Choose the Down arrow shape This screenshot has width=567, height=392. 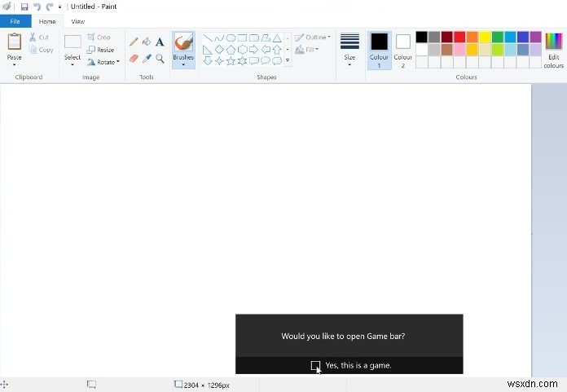point(208,61)
